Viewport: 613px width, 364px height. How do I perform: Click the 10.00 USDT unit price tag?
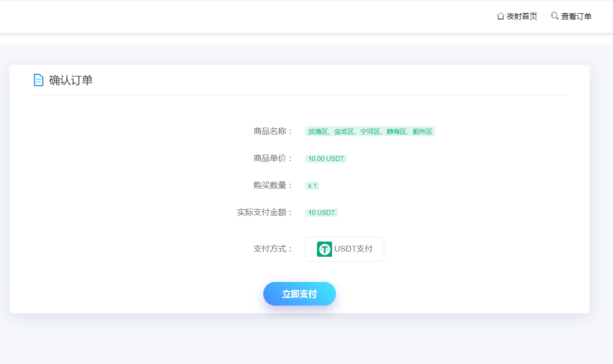pos(325,159)
